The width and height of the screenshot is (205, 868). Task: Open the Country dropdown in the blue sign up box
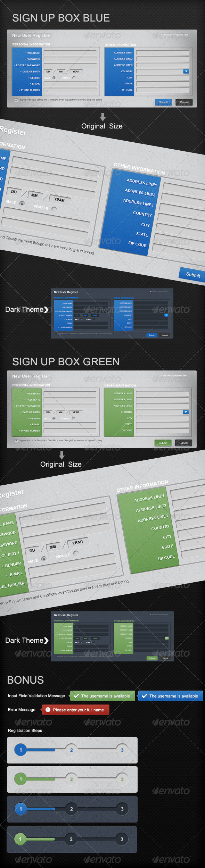point(186,71)
